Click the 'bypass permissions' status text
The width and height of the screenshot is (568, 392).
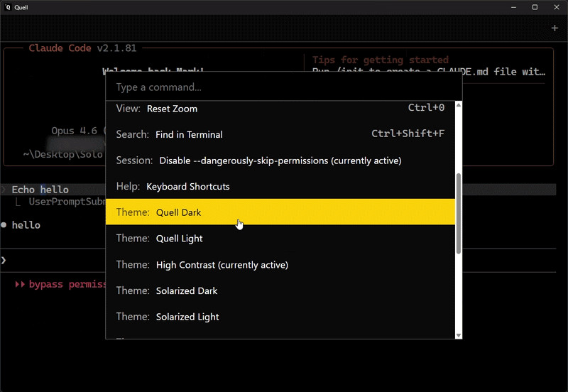[x=67, y=284]
